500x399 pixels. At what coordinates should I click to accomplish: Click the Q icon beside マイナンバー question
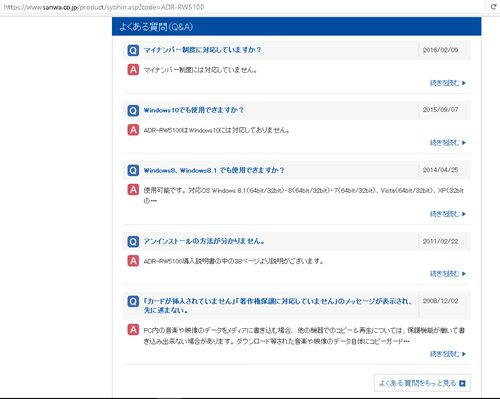coord(133,50)
